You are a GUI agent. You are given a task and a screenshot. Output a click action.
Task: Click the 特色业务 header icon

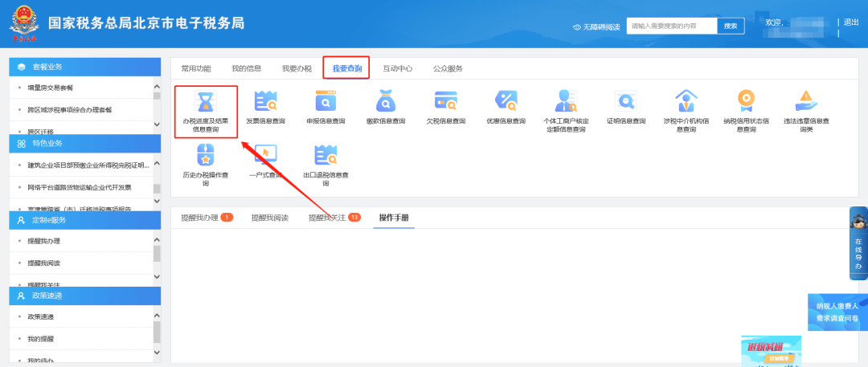pyautogui.click(x=22, y=144)
